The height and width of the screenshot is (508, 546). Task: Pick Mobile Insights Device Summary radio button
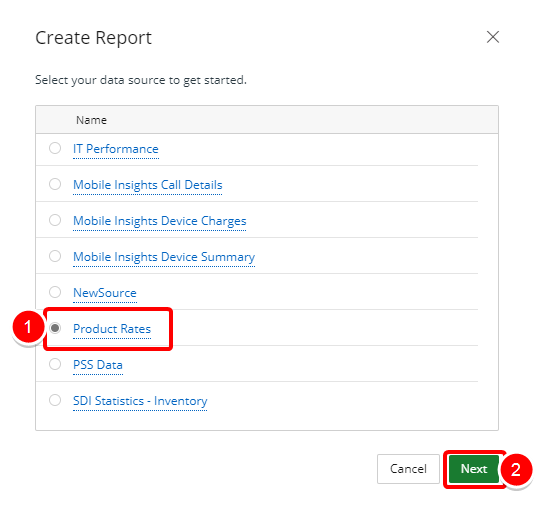55,256
